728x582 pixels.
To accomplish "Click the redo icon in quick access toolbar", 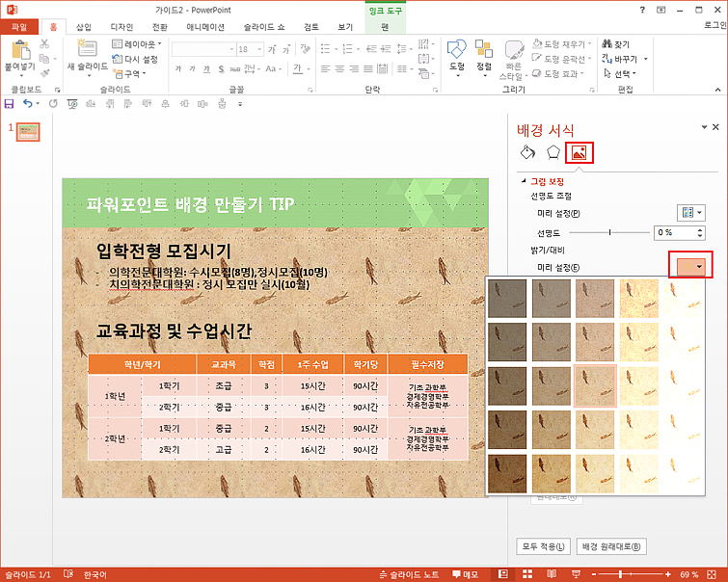I will click(x=53, y=103).
